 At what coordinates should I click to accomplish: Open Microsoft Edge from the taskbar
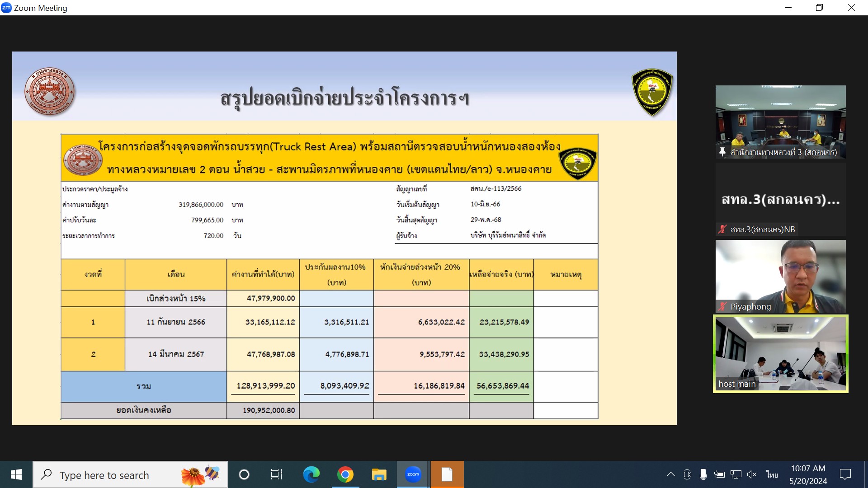pos(311,474)
